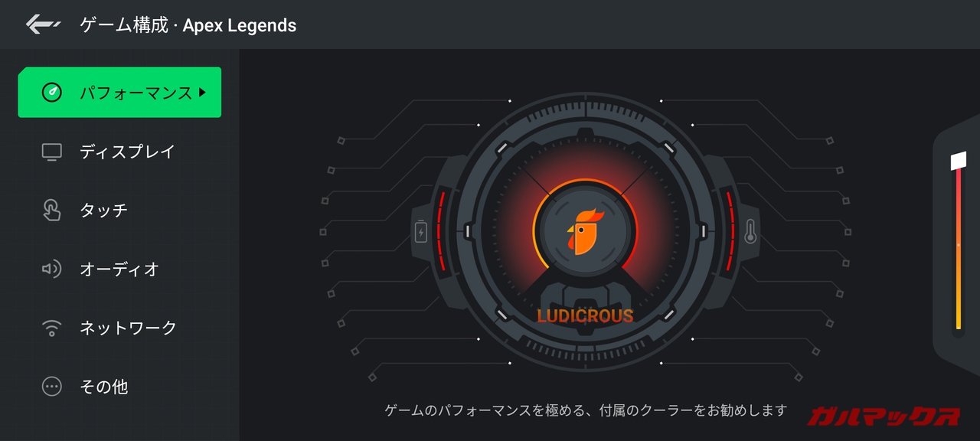Click the red arc gauge next to the battery

(x=440, y=231)
